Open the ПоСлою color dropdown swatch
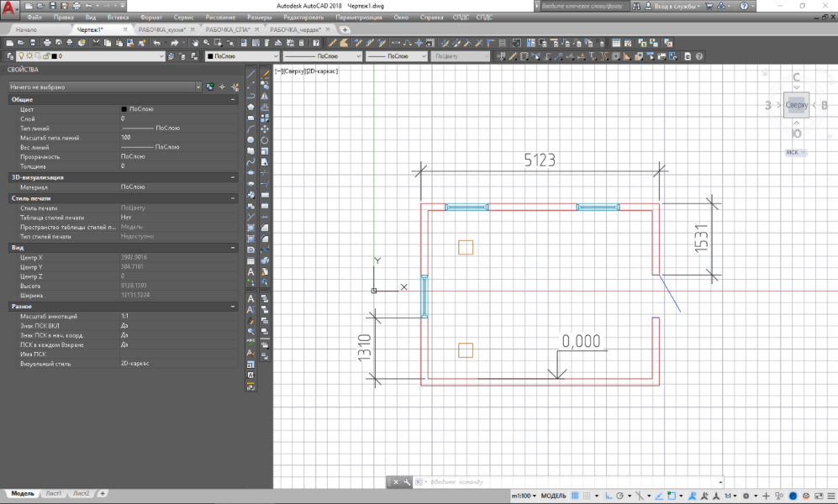This screenshot has height=504, width=838. 243,56
